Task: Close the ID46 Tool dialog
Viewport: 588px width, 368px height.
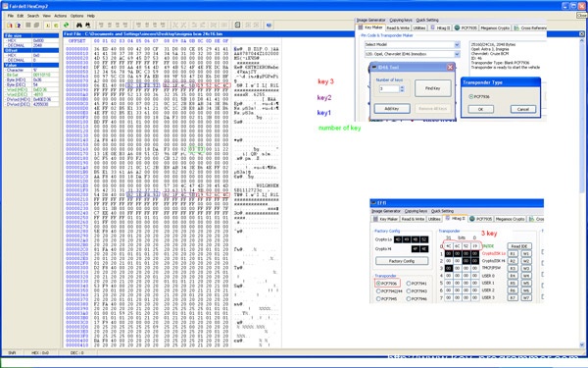Action: [450, 67]
